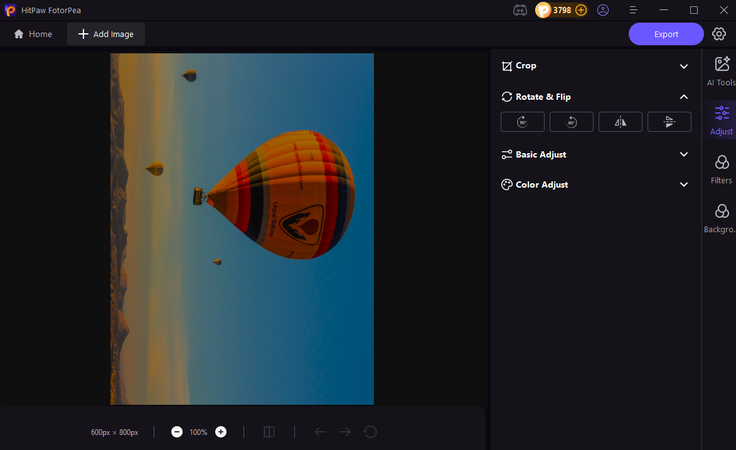Viewport: 736px width, 450px height.
Task: Redo with the right arrow icon
Action: 345,432
